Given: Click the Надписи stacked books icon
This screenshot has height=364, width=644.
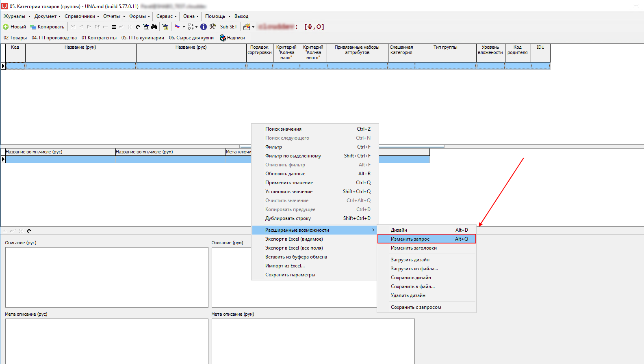Looking at the screenshot, I should coord(223,38).
